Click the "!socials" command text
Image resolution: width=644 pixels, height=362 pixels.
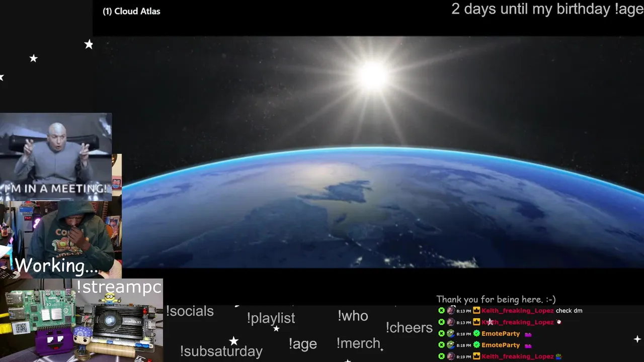(190, 311)
